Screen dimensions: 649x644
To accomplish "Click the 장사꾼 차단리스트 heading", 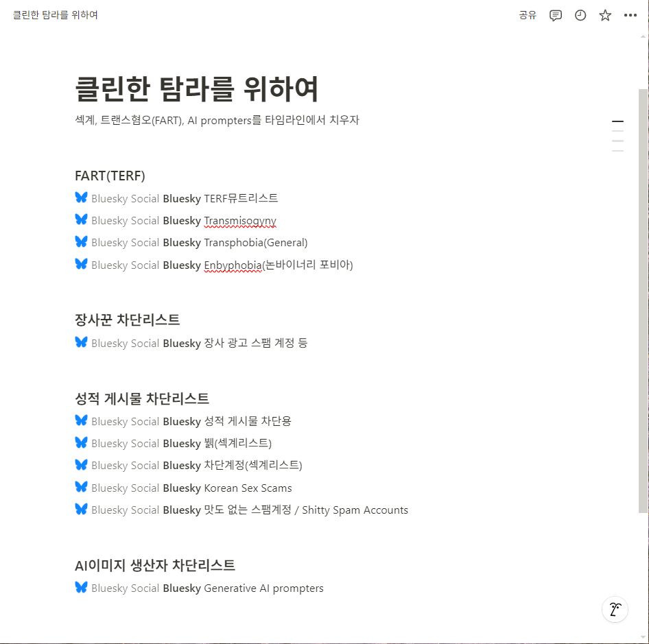I will coord(127,320).
